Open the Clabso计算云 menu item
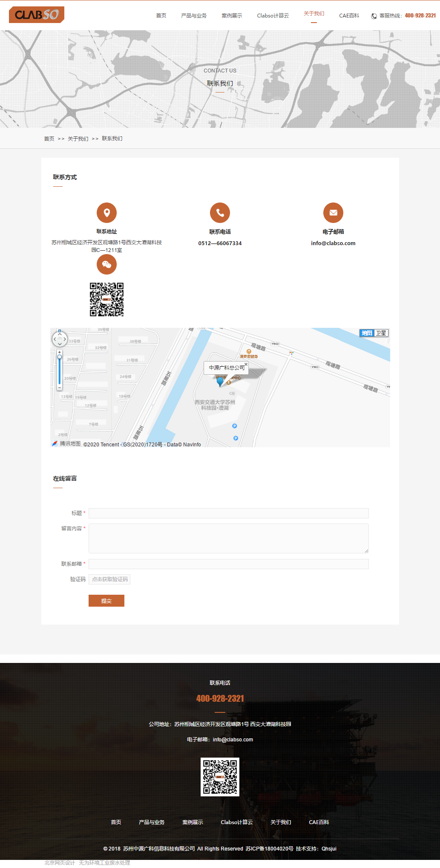 273,16
